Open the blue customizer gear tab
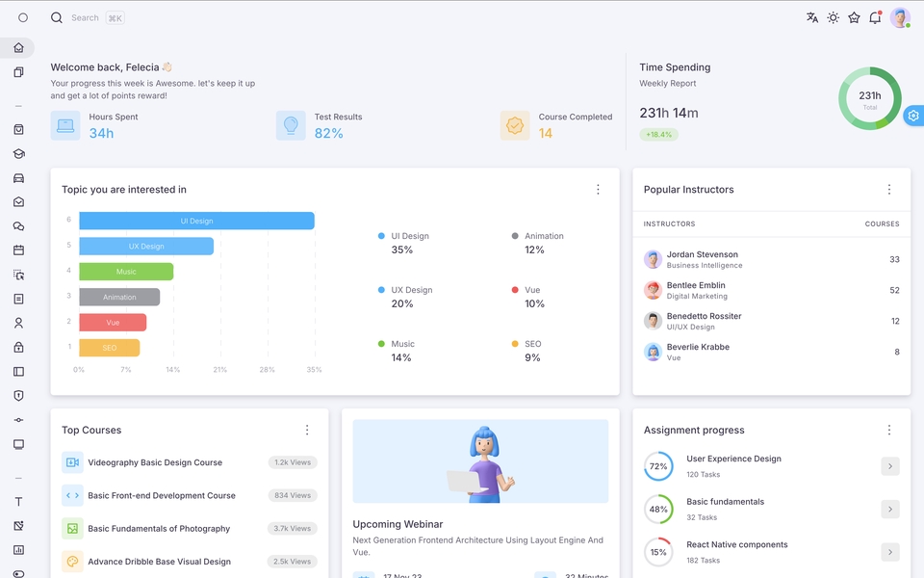The height and width of the screenshot is (578, 924). (913, 116)
